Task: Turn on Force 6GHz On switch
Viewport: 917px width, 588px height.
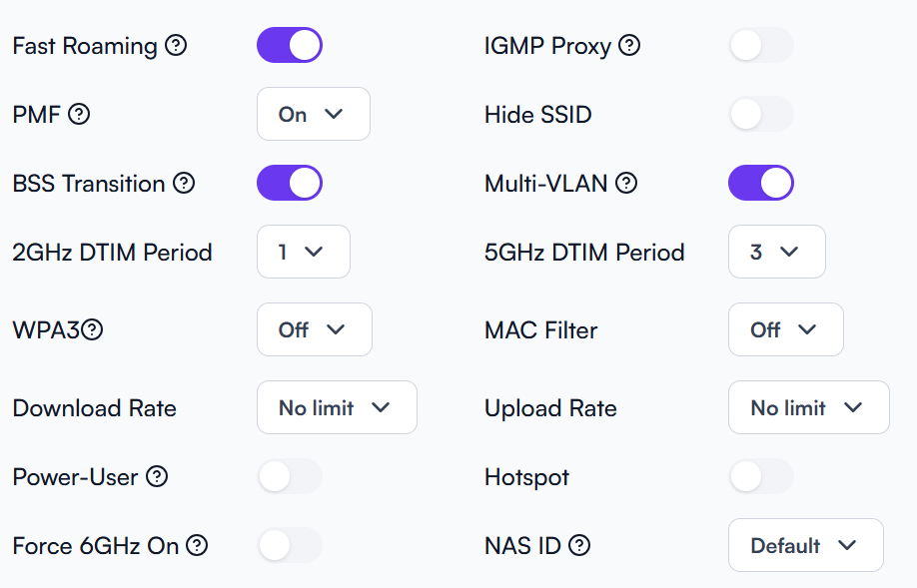Action: click(290, 545)
